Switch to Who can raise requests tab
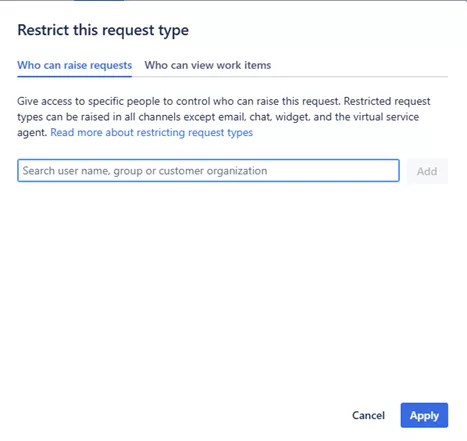This screenshot has width=467, height=441. click(75, 65)
